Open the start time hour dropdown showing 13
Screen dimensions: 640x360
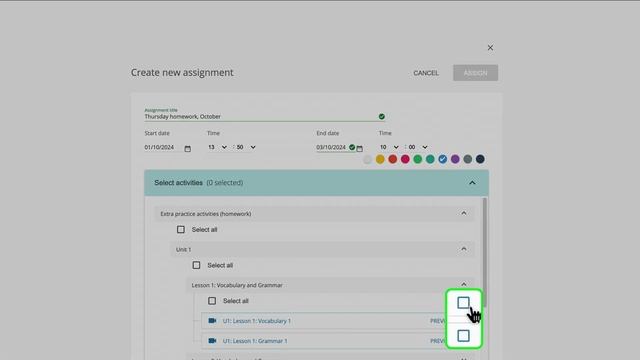(218, 147)
